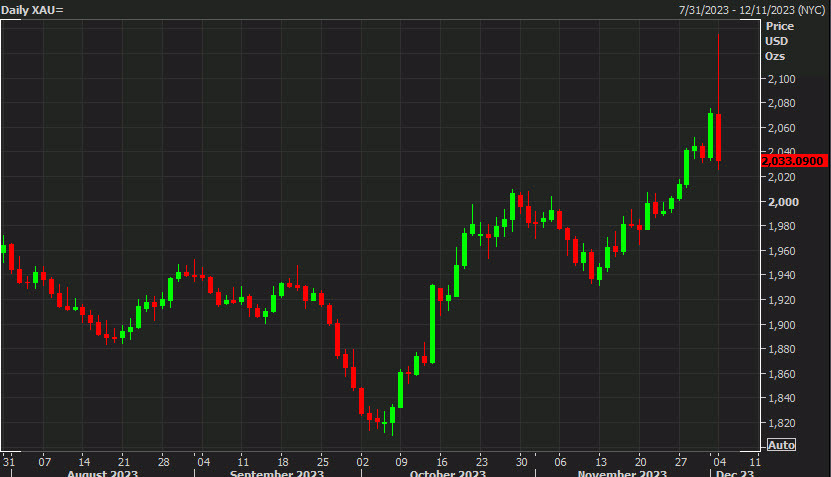Click the September 2023 month label

click(277, 473)
